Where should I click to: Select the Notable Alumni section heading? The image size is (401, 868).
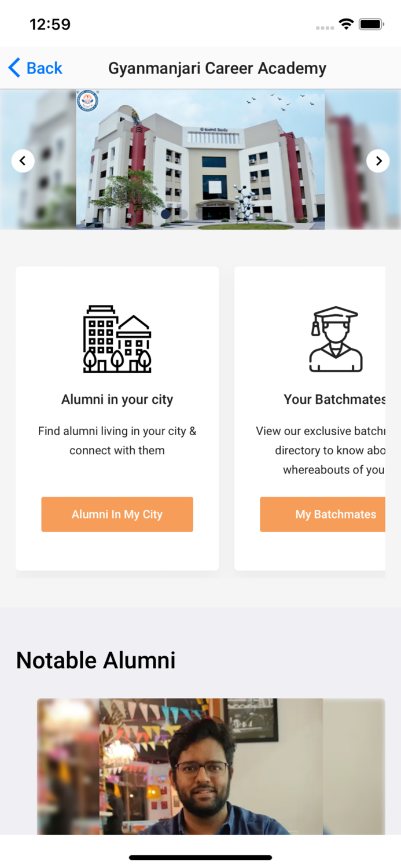(x=95, y=660)
